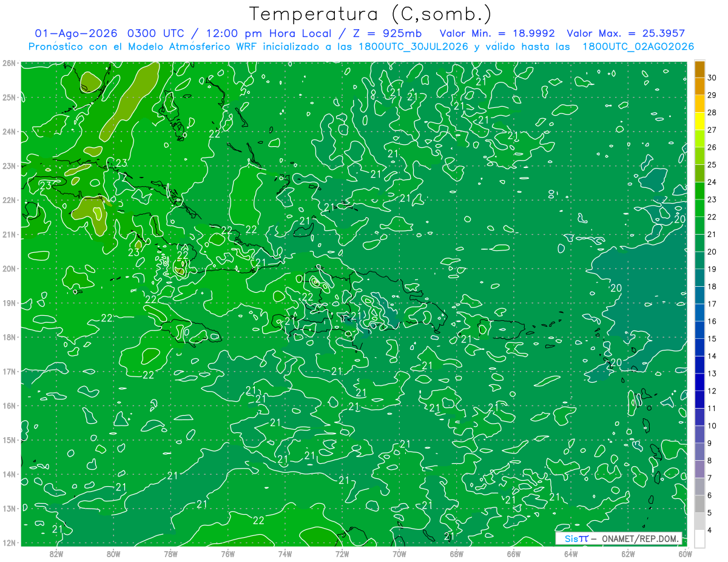Click the 19N latitude axis label
The width and height of the screenshot is (728, 562).
tap(9, 303)
